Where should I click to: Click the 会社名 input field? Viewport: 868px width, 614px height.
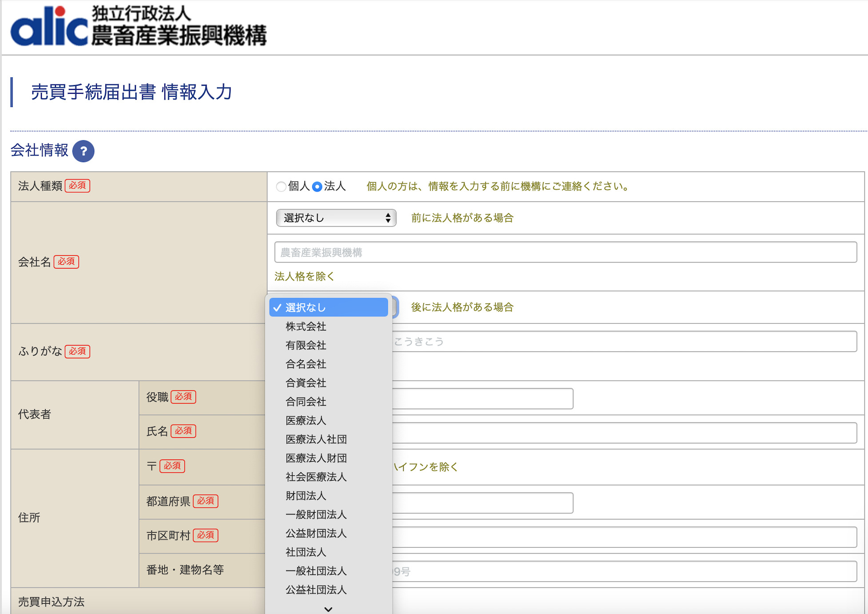(x=565, y=252)
